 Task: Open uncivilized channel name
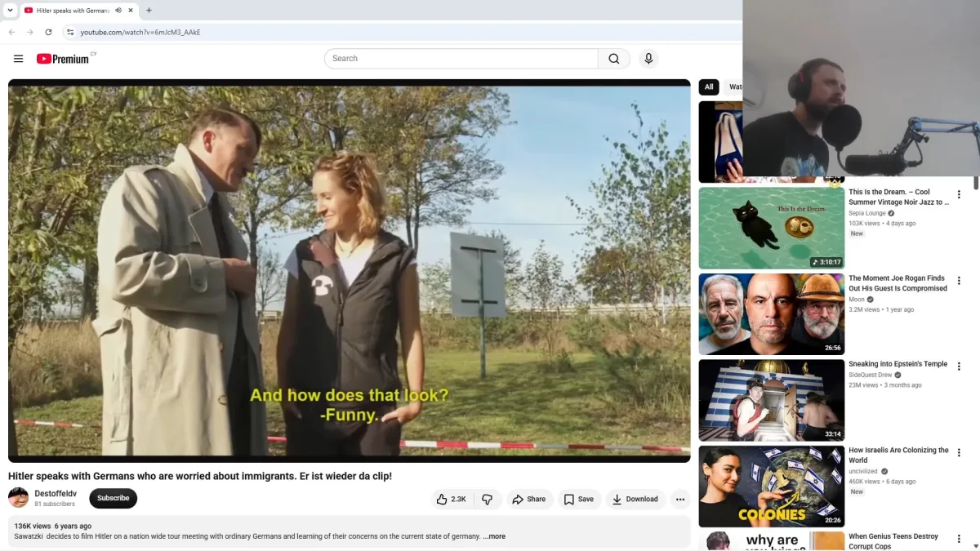863,471
